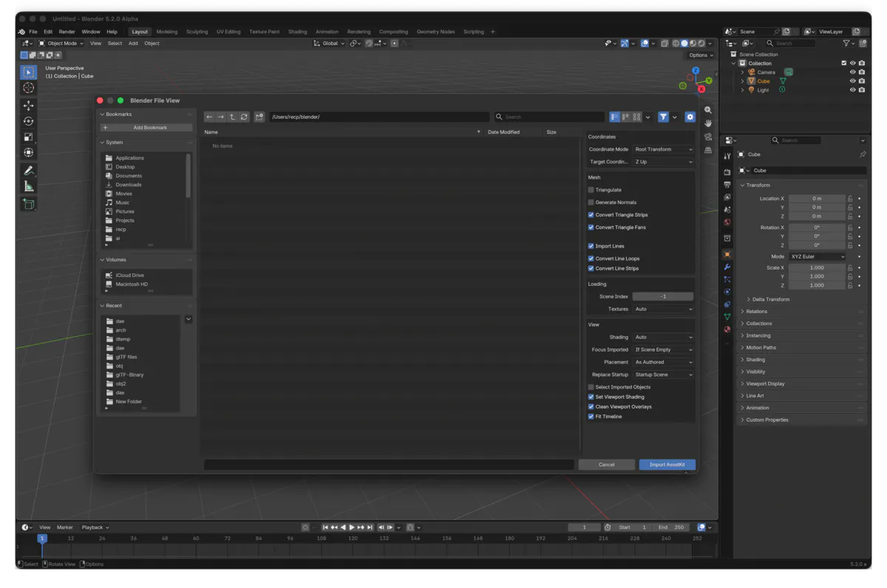Expand the Delta Transform panel
Image resolution: width=887 pixels, height=588 pixels.
click(x=770, y=299)
